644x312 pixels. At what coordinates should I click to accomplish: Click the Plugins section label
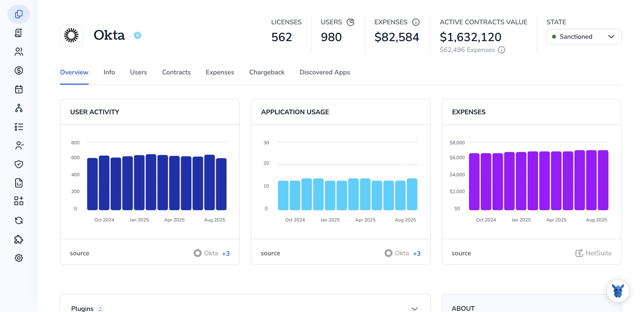(82, 309)
